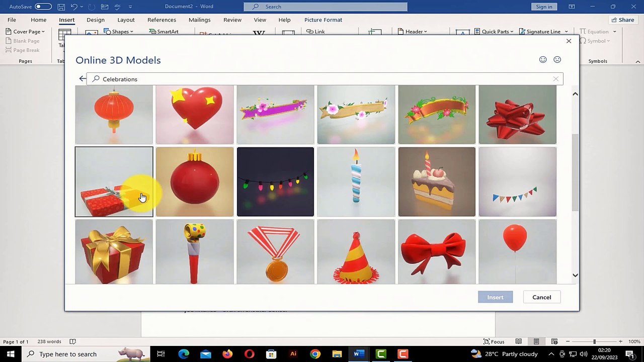Screen dimensions: 644x362
Task: Open the Mail app from taskbar
Action: (x=206, y=354)
